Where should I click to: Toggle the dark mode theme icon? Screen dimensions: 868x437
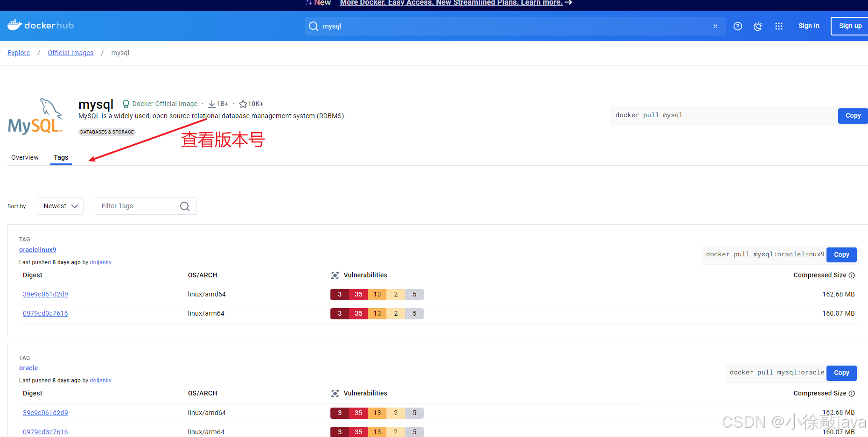click(x=758, y=26)
